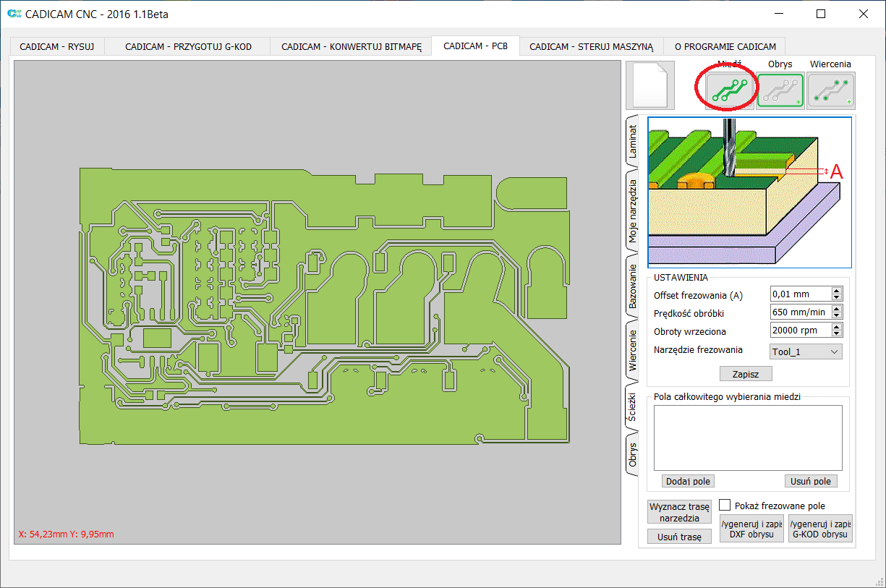The height and width of the screenshot is (588, 886).
Task: Click inside Pola całkowitego wybierania miedzi list
Action: [x=748, y=438]
